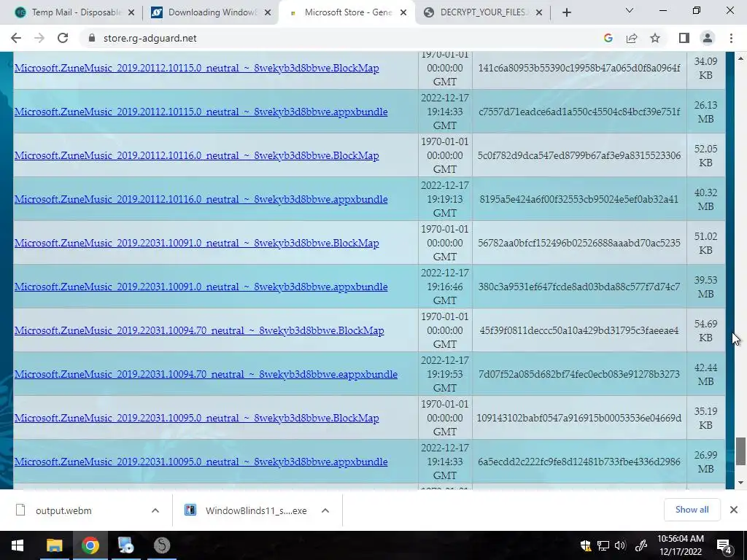Share this page using share icon

click(632, 38)
